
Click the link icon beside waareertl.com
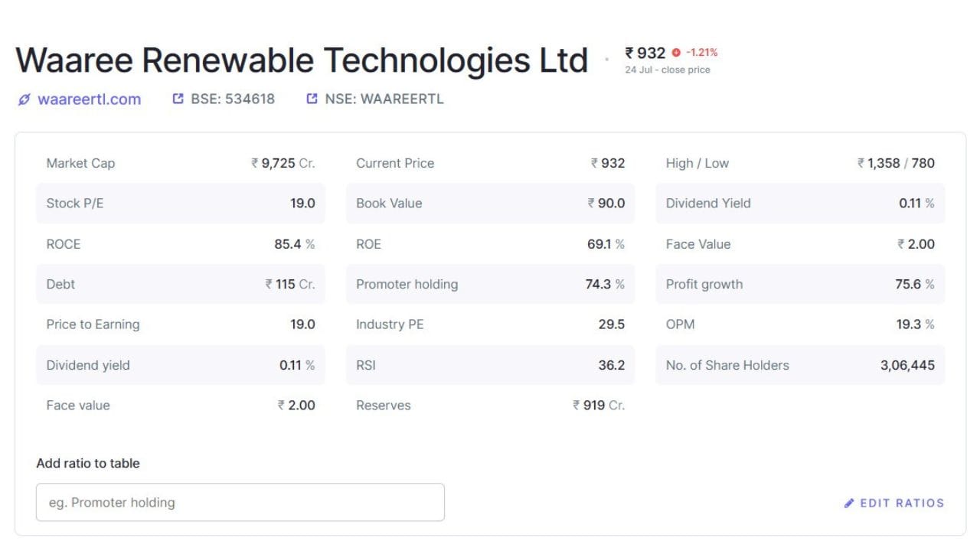tap(24, 99)
